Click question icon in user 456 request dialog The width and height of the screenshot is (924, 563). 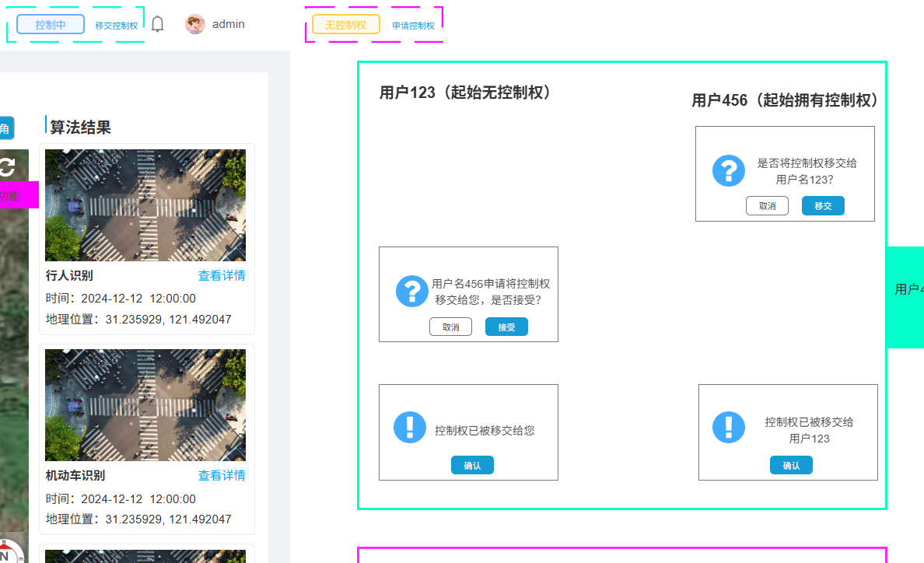click(412, 291)
